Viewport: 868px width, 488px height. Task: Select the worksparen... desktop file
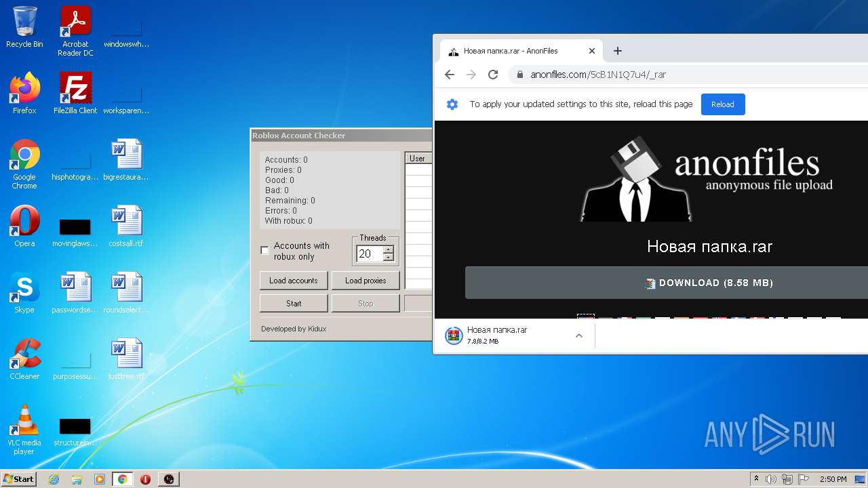click(x=126, y=100)
